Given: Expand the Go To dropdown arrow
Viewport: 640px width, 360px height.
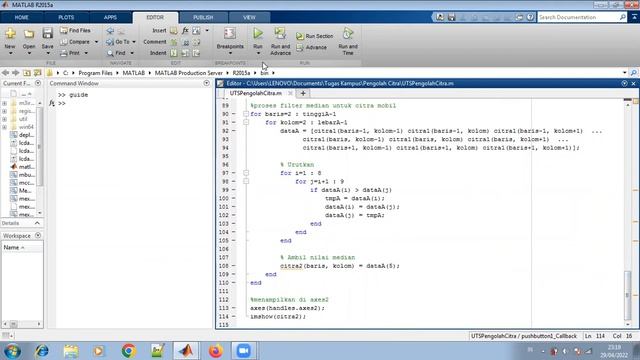Looking at the screenshot, I should (134, 42).
